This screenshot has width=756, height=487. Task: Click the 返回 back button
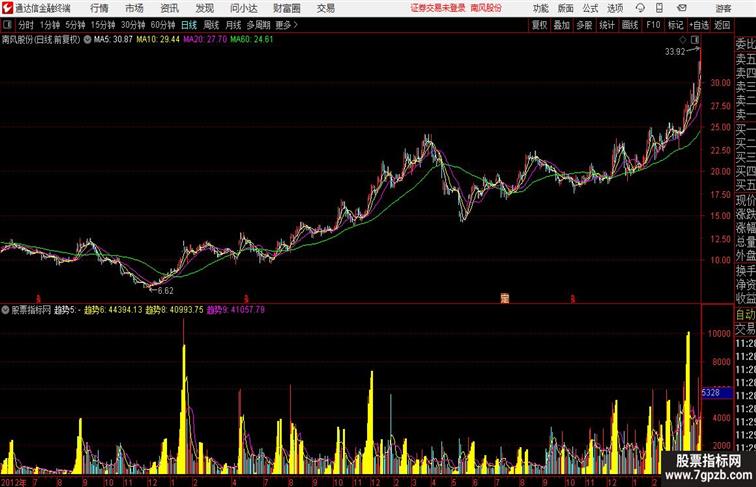722,25
